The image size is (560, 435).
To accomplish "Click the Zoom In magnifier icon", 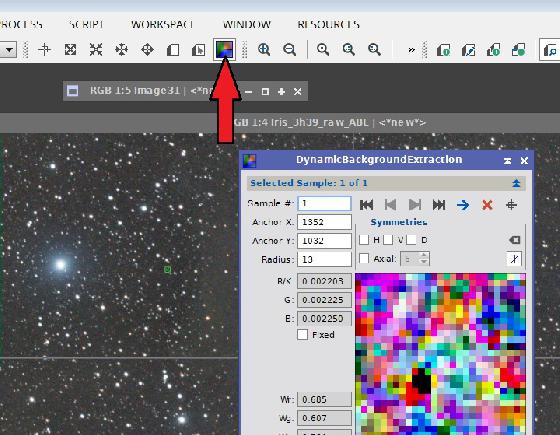I will (264, 49).
